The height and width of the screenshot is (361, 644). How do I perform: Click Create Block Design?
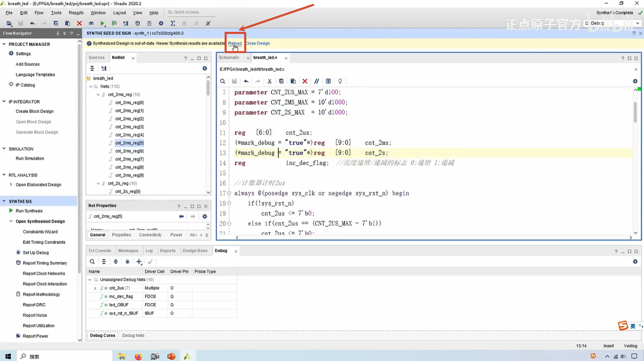35,111
